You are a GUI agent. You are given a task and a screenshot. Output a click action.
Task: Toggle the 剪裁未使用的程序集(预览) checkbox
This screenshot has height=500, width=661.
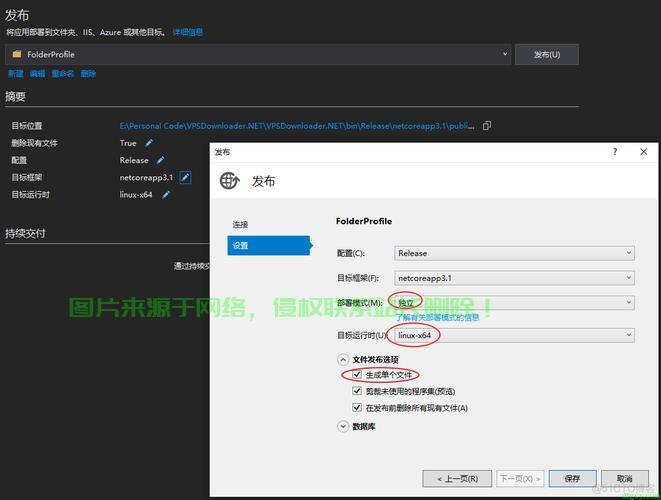357,391
